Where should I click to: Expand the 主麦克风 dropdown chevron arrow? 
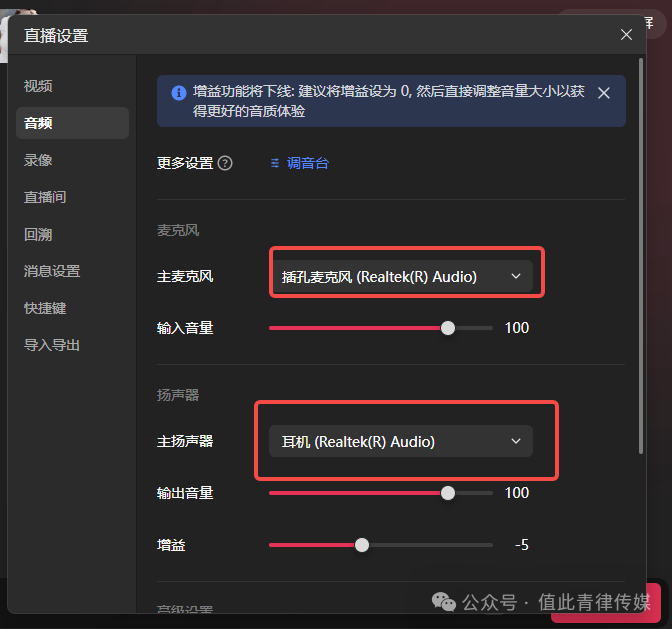516,276
